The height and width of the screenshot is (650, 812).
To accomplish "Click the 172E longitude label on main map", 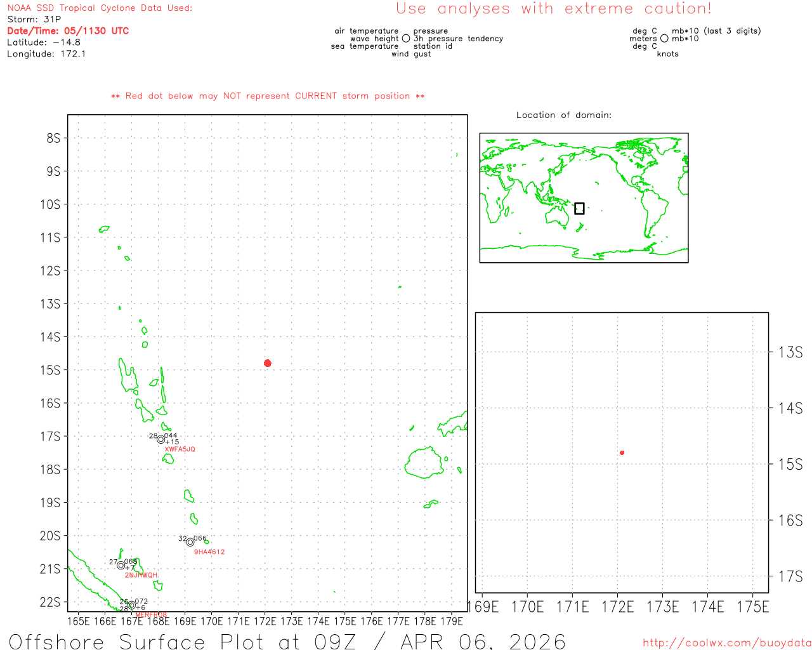I will click(265, 621).
